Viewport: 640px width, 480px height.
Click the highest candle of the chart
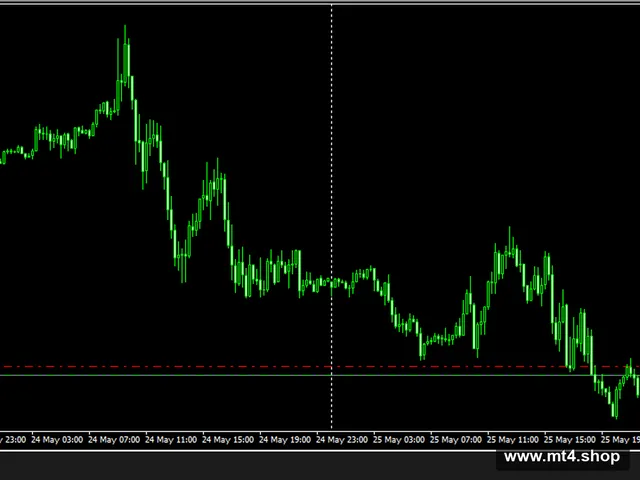pyautogui.click(x=125, y=53)
